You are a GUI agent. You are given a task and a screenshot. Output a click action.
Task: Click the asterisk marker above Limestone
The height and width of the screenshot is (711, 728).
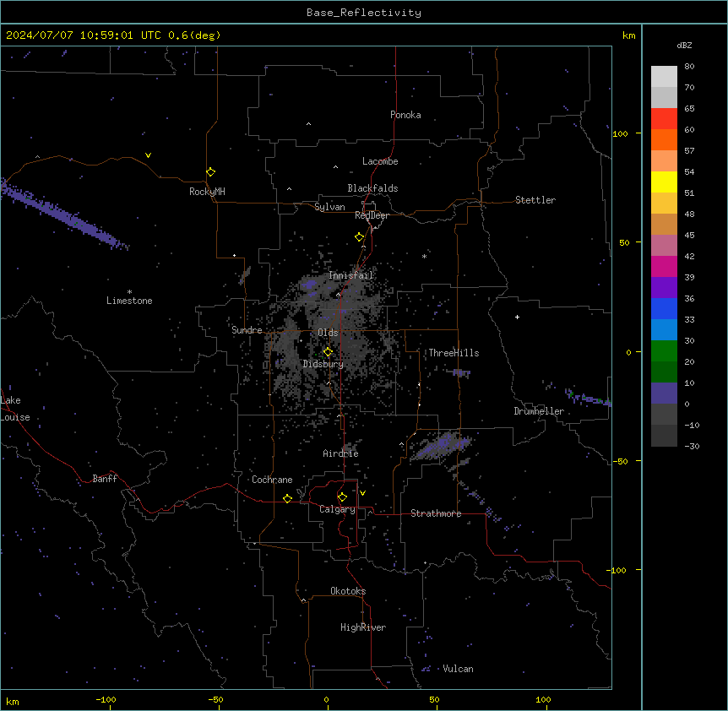pyautogui.click(x=129, y=292)
